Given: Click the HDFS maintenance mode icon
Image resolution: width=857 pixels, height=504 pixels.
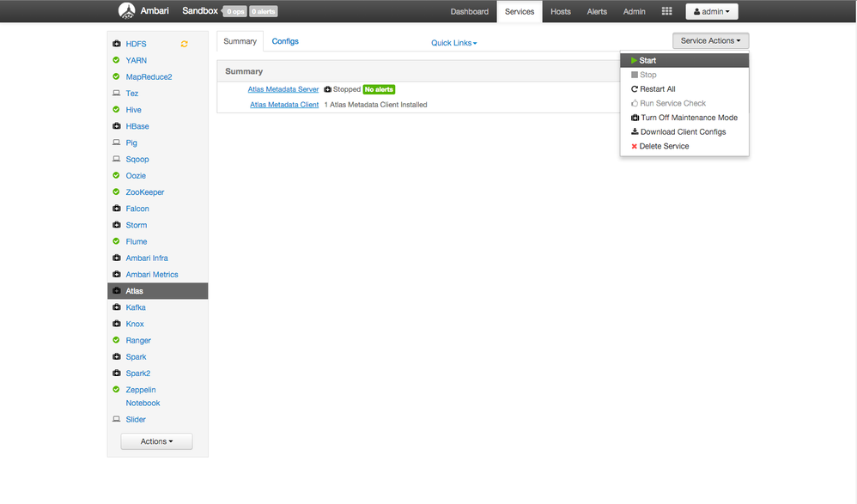Looking at the screenshot, I should [117, 44].
